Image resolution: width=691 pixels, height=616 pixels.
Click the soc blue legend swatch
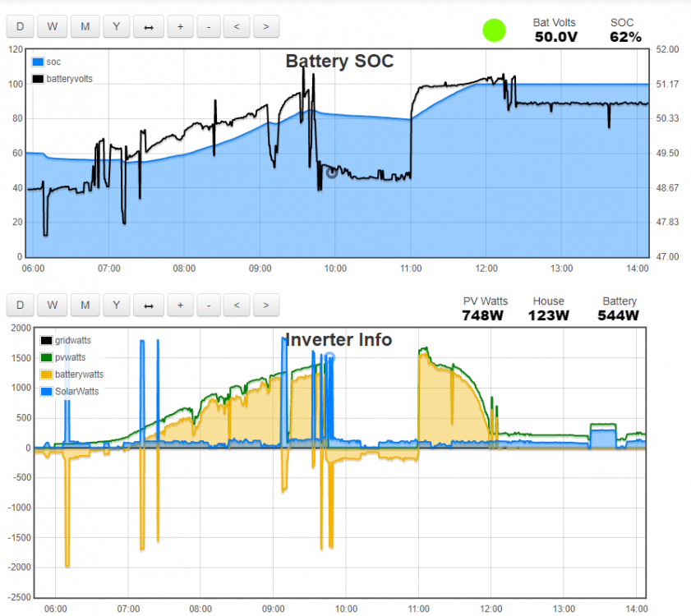click(38, 62)
